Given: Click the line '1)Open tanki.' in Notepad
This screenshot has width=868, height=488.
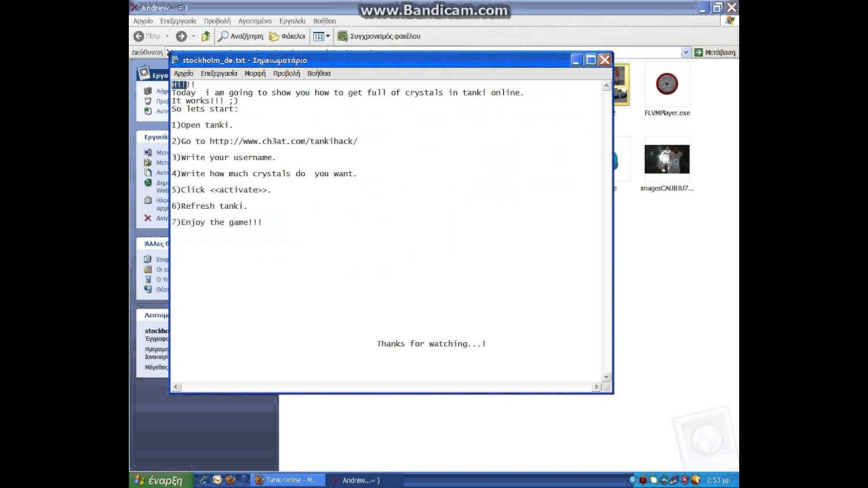Looking at the screenshot, I should 202,125.
